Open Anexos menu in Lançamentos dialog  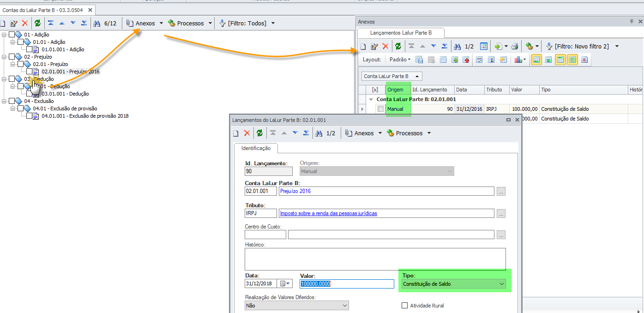tap(363, 133)
